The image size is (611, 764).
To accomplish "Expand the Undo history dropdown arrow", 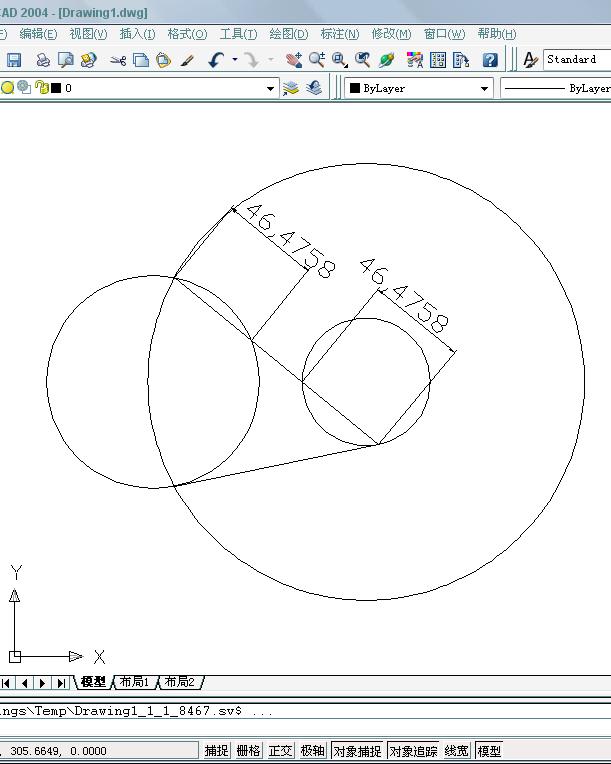I will coord(235,60).
